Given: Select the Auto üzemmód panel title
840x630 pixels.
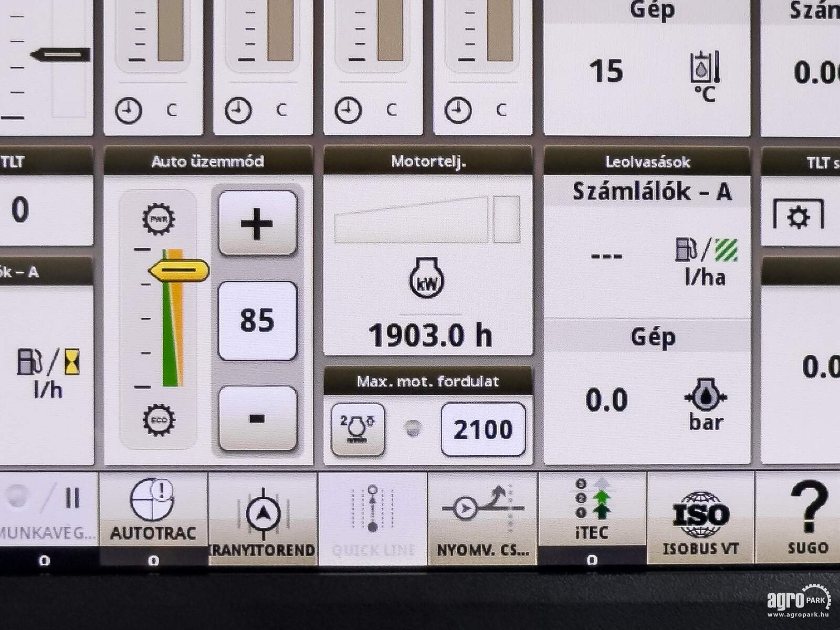Looking at the screenshot, I should point(208,161).
